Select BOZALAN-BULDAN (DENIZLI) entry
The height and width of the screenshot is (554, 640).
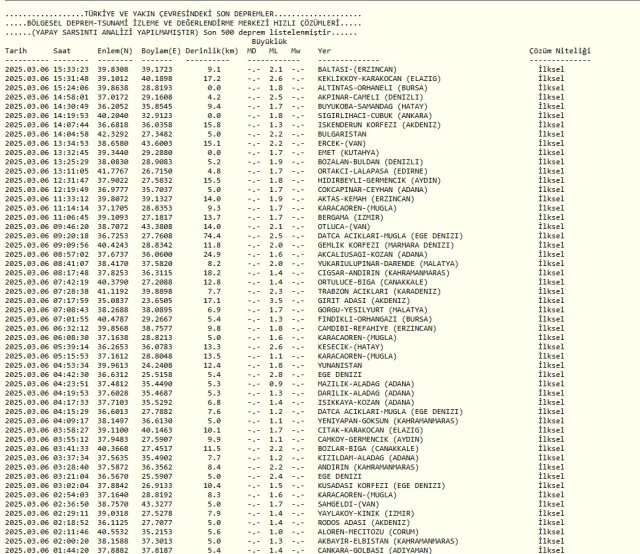370,162
